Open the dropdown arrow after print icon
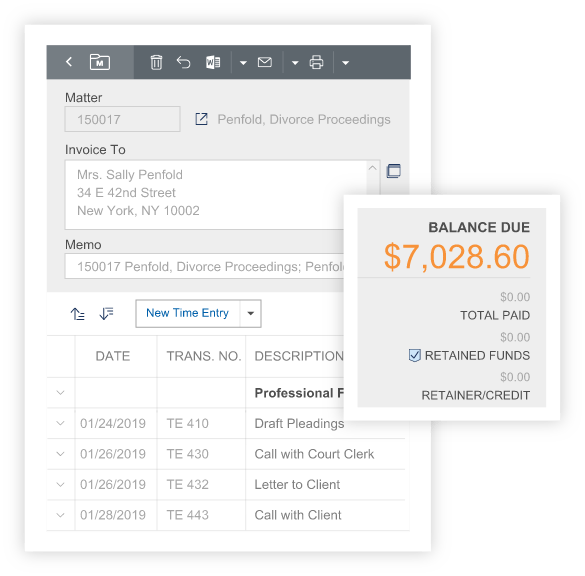Image resolution: width=585 pixels, height=576 pixels. (x=345, y=63)
